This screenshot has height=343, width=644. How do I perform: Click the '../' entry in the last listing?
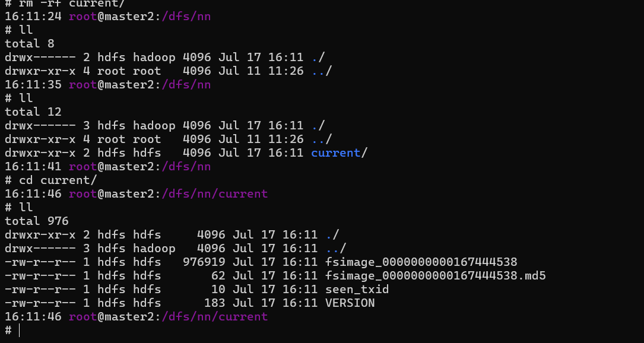pos(336,248)
